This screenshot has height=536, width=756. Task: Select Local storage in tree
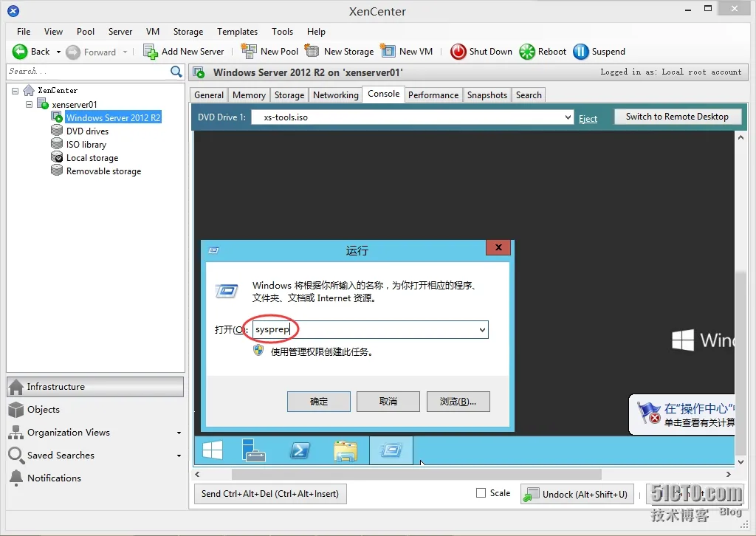coord(92,158)
